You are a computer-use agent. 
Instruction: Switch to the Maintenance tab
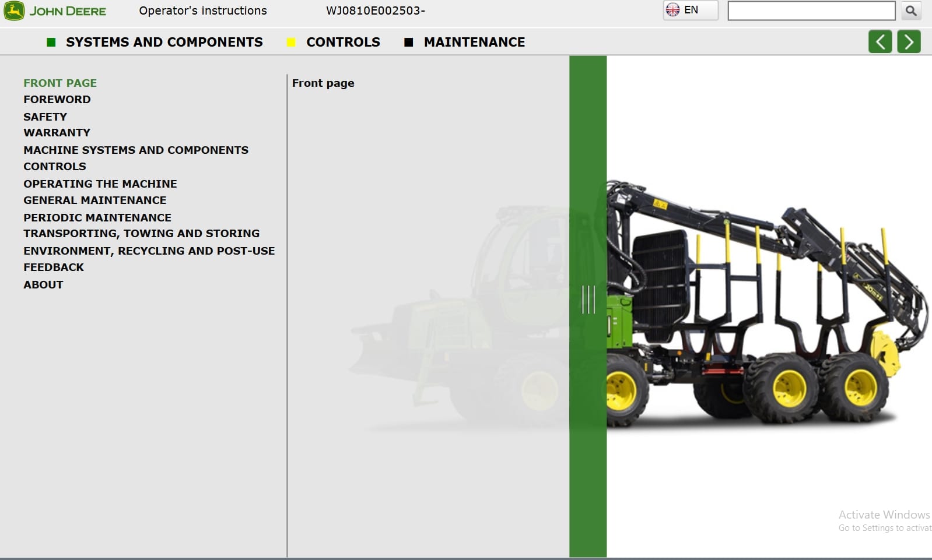coord(474,42)
